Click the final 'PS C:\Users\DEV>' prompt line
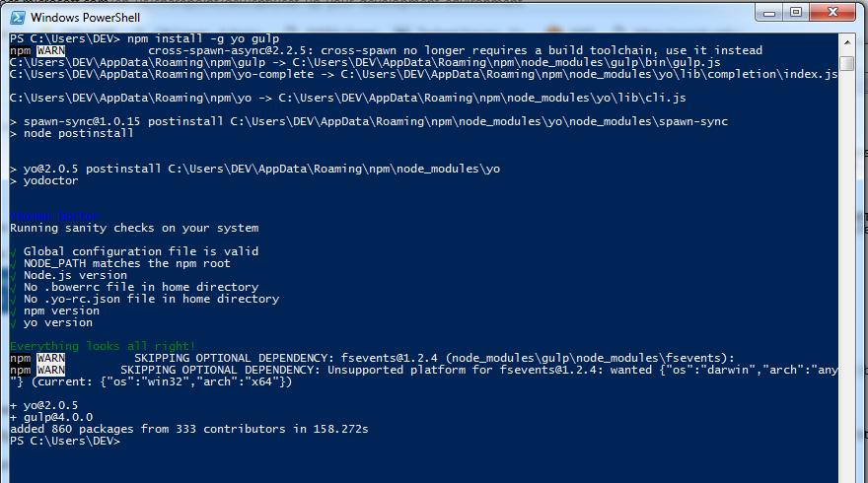The width and height of the screenshot is (868, 483). click(x=65, y=441)
